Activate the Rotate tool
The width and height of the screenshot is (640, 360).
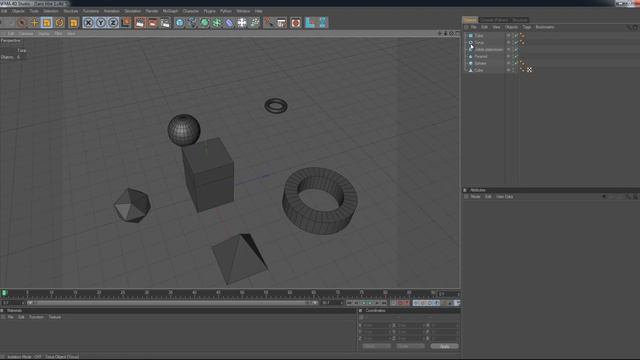(60, 23)
